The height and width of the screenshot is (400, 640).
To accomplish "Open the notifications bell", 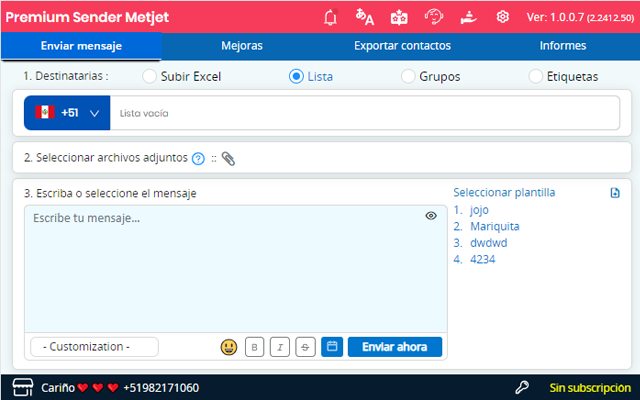I will [331, 17].
